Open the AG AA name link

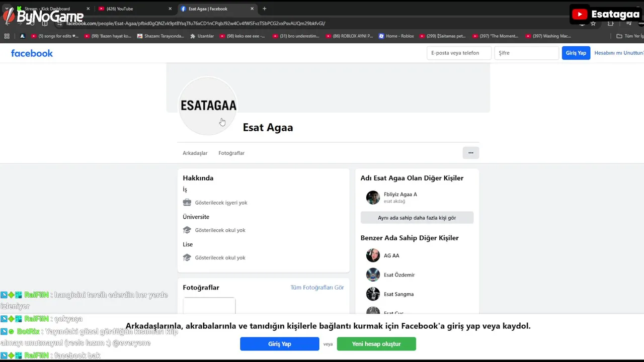[x=391, y=255]
